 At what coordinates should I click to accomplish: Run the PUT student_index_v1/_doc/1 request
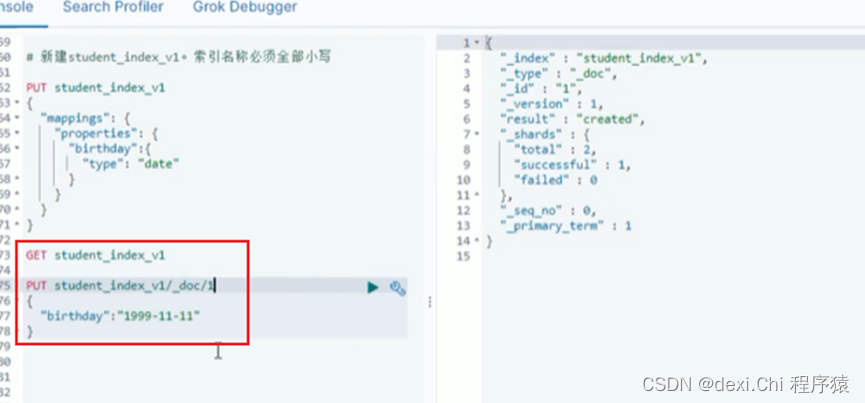coord(373,287)
